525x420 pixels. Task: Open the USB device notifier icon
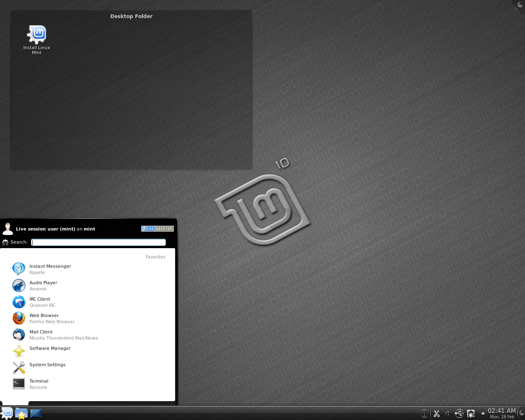pos(459,413)
